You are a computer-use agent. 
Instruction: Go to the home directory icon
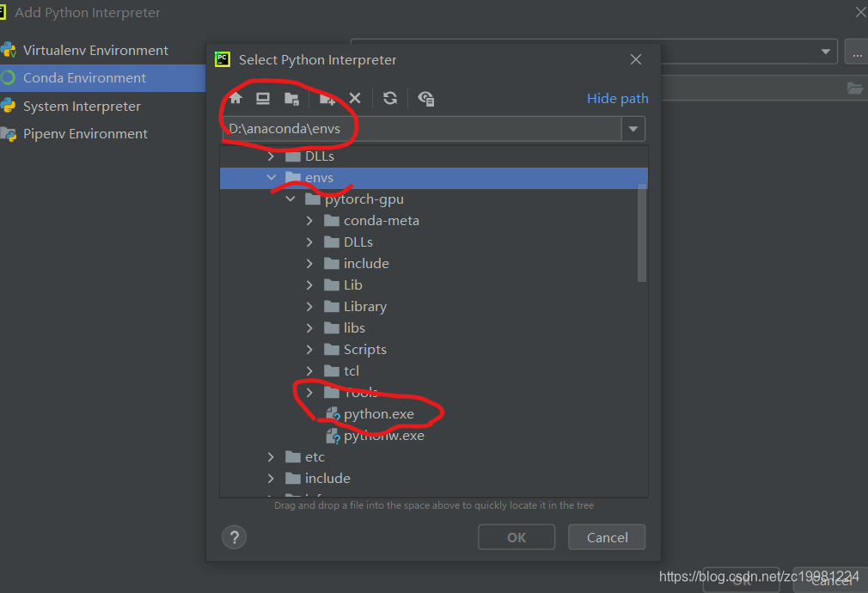pyautogui.click(x=235, y=99)
